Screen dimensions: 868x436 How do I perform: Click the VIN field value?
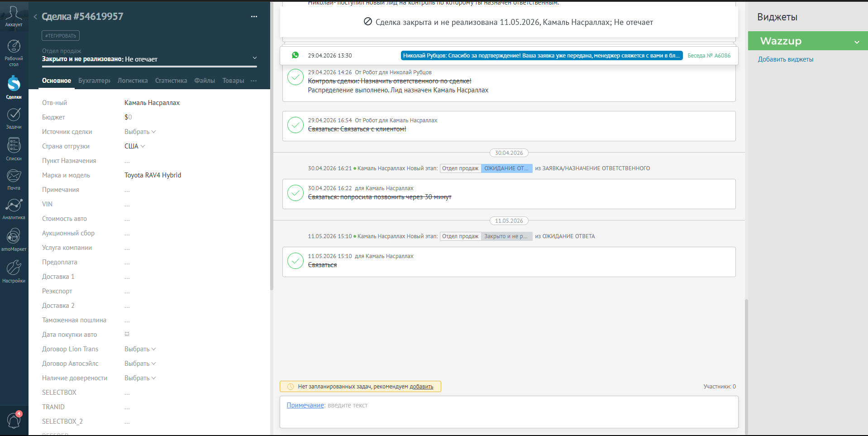point(127,205)
